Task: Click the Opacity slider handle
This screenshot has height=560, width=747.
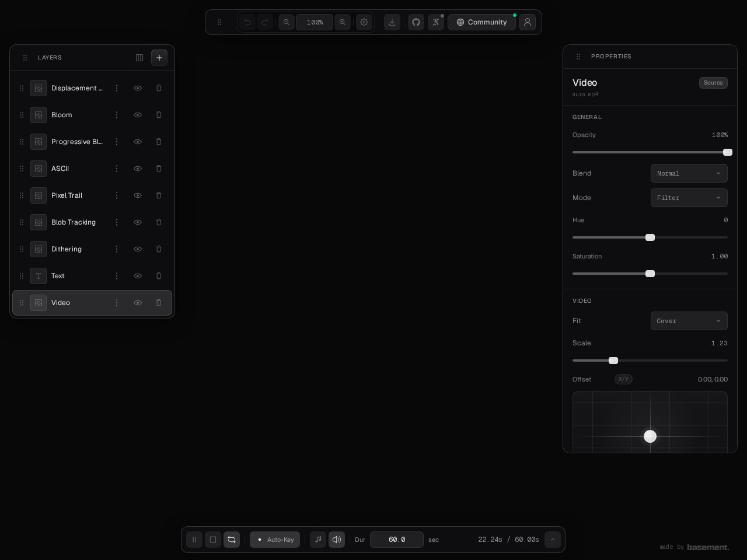Action: (728, 152)
